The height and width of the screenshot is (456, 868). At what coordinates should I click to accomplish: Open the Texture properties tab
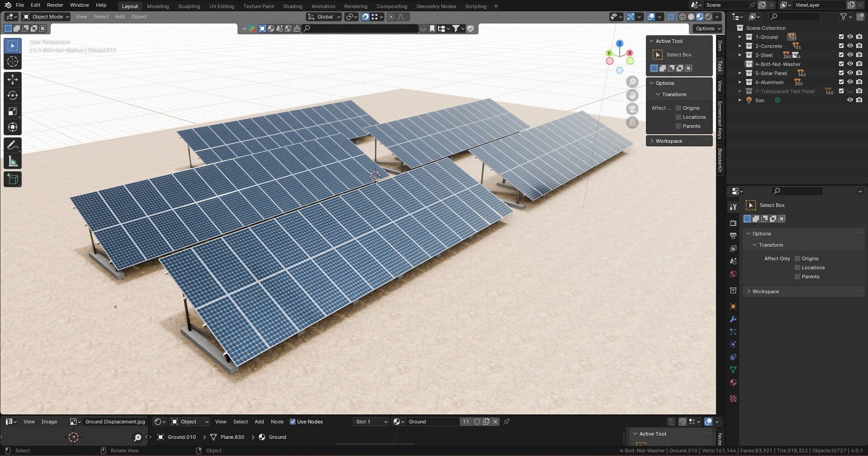tap(733, 399)
